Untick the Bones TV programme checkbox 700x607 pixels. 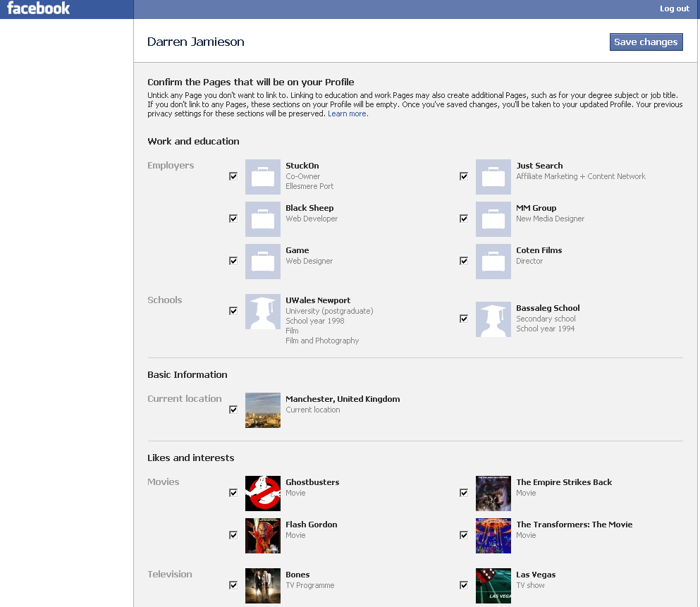pos(233,585)
